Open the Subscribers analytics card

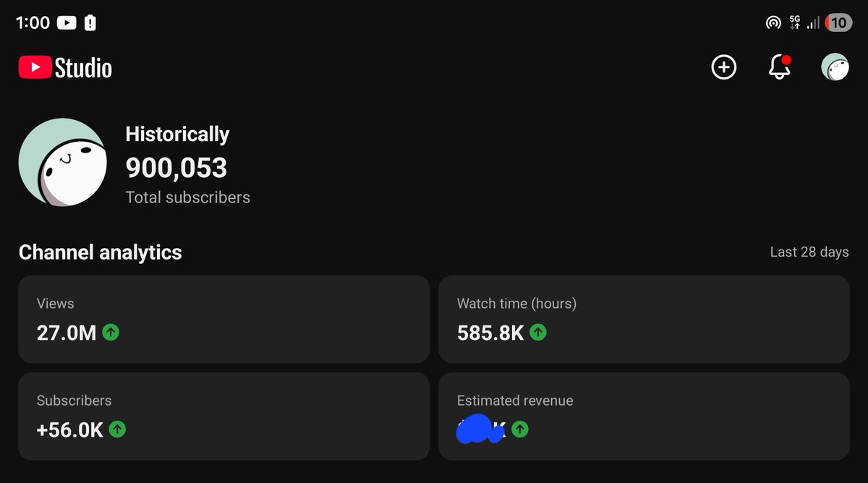tap(224, 416)
